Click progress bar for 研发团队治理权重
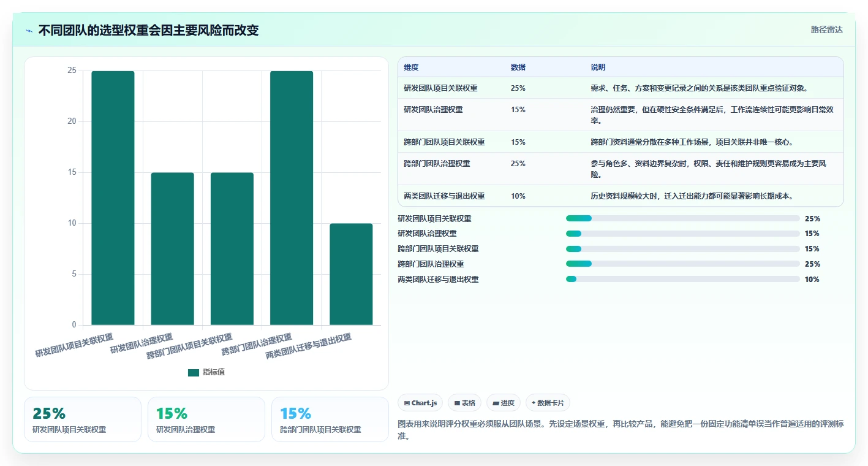The image size is (868, 466). coord(683,234)
